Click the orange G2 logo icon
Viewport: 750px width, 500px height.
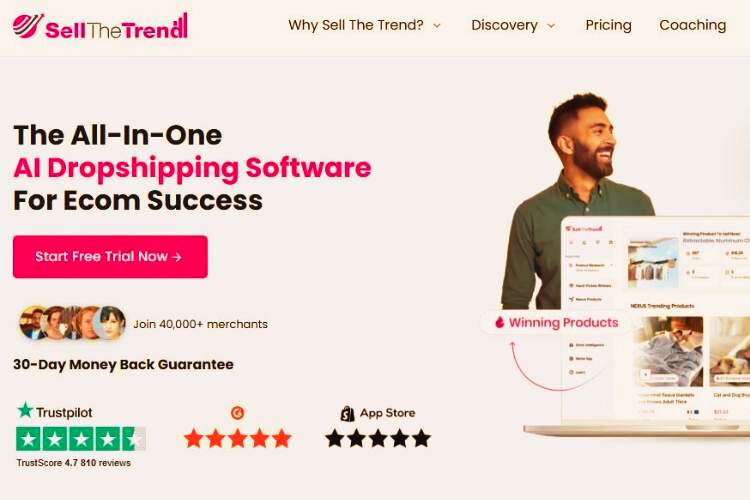(237, 412)
